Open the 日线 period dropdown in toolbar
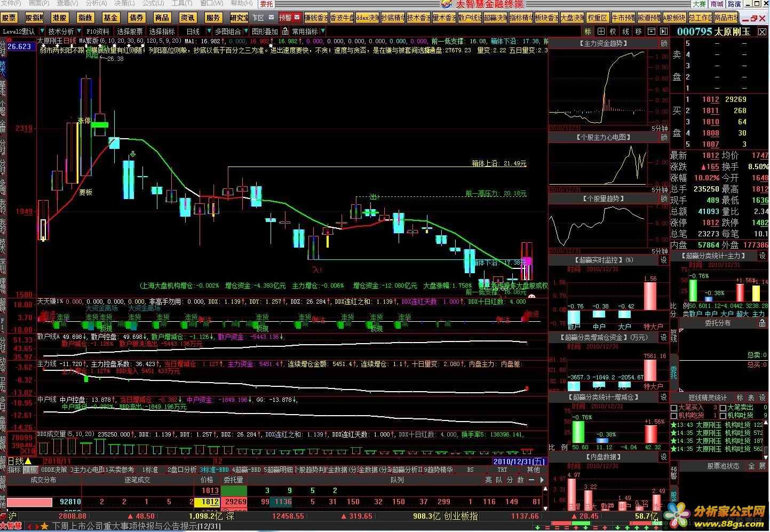 [208, 31]
